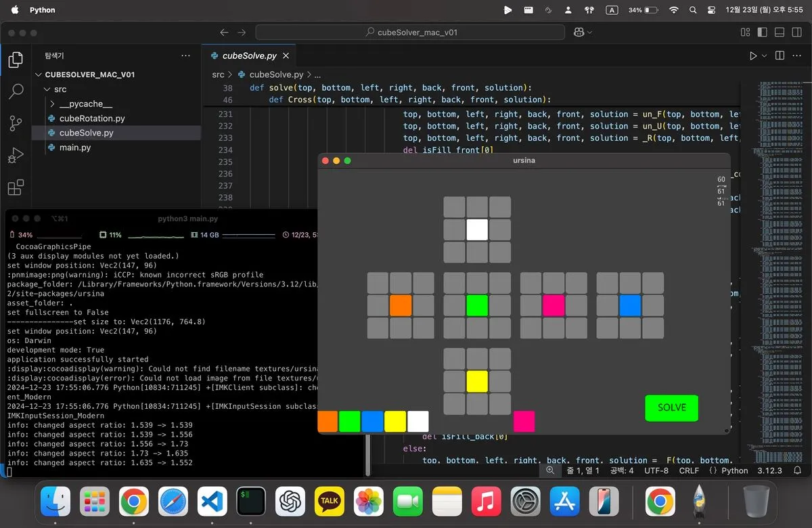Expand the __pycache__ folder
Screen dimensions: 812x528
click(85, 104)
